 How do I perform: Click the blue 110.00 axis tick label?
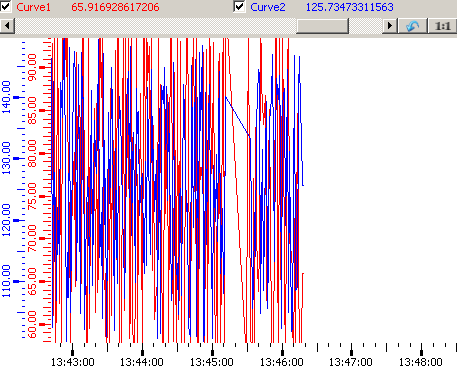(x=6, y=281)
